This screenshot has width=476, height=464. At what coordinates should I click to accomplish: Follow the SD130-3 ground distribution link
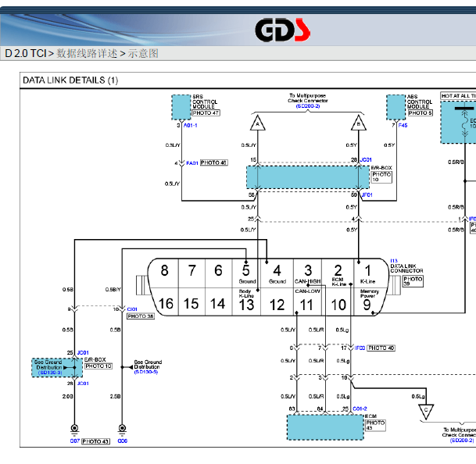[50, 373]
